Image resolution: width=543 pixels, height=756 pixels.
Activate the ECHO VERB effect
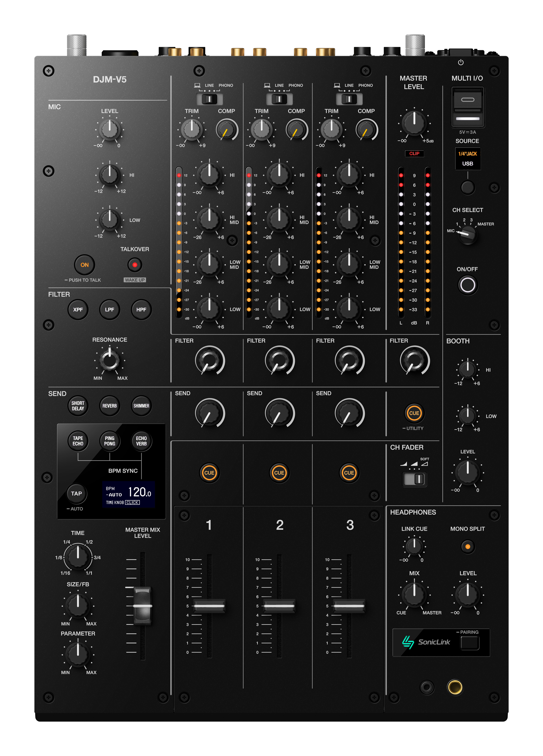coord(141,441)
